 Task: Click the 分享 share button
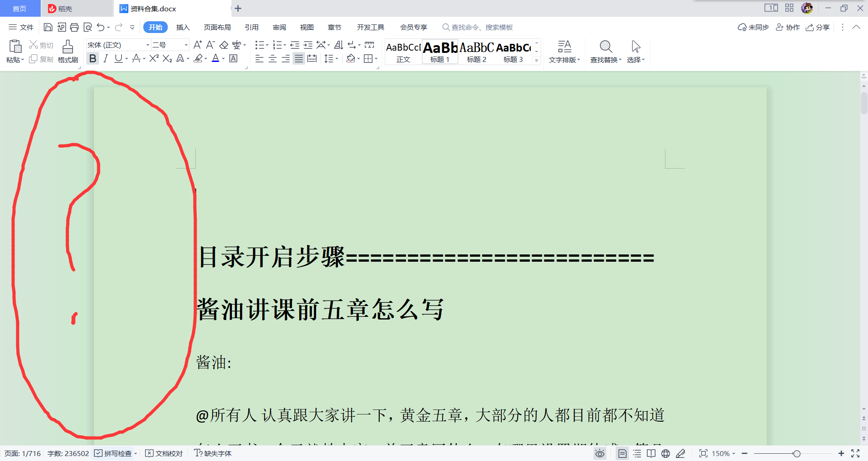click(x=817, y=27)
